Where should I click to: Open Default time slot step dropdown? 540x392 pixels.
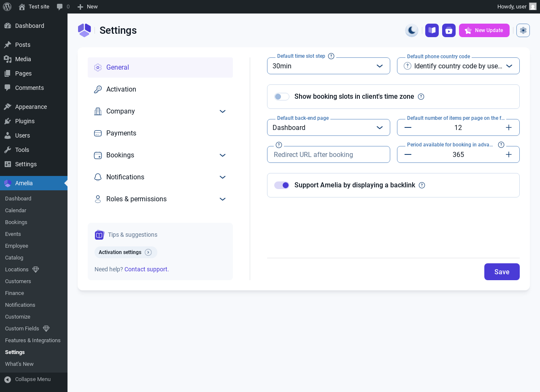328,66
